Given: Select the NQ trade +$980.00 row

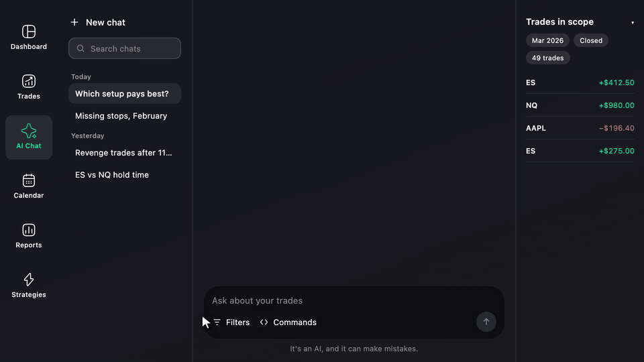Looking at the screenshot, I should point(580,105).
